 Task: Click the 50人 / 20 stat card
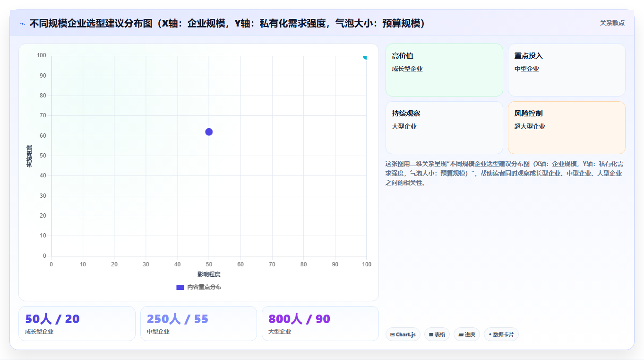[77, 324]
